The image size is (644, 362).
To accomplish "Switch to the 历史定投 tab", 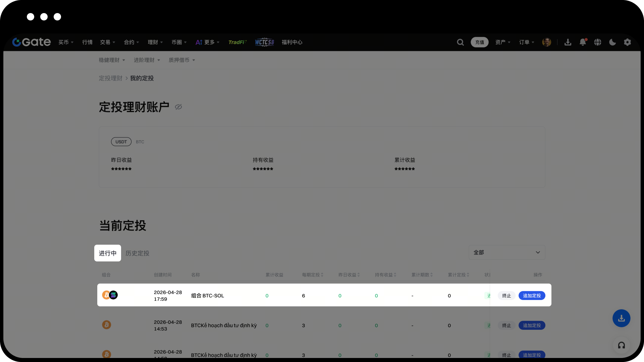I will [x=138, y=253].
